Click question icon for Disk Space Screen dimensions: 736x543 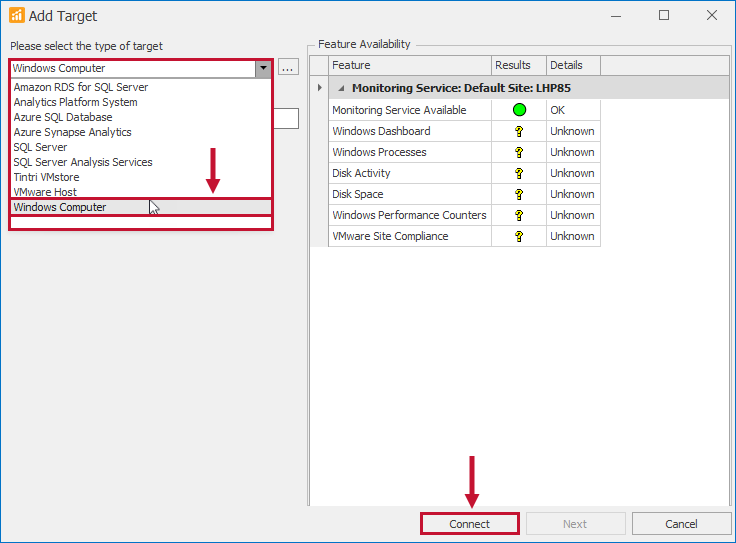click(519, 194)
